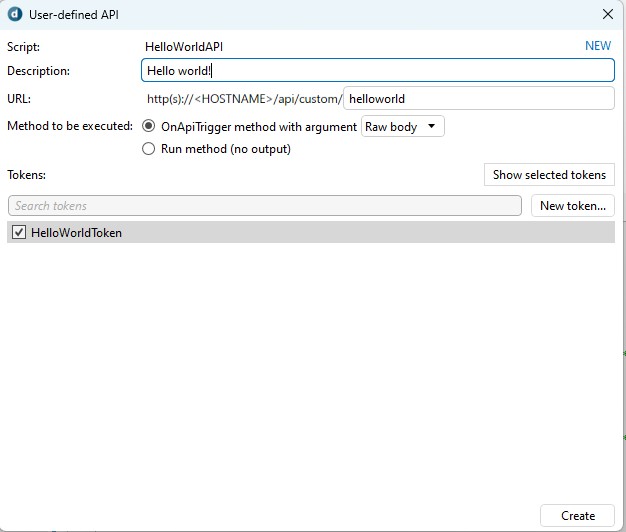Click the Method to be executed label

point(70,126)
